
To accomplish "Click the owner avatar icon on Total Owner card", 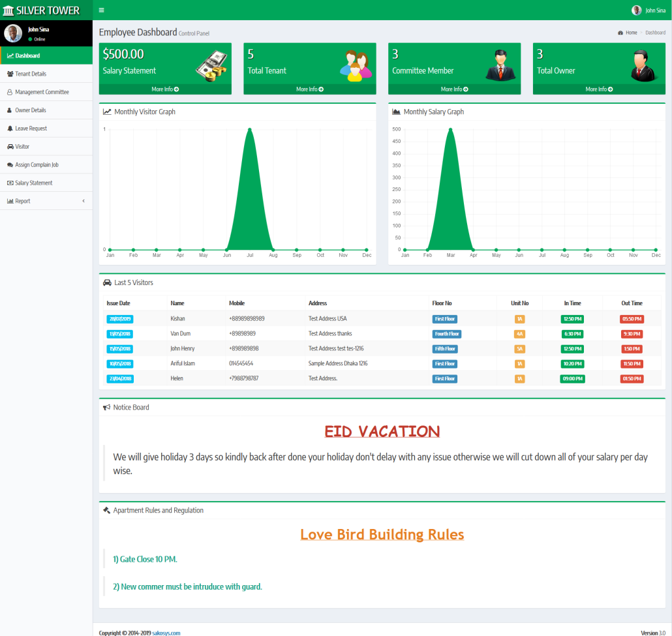I will point(645,65).
